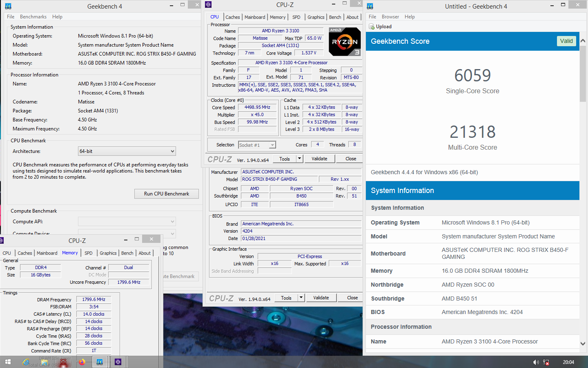
Task: Click the Ryzen 3 logo in CPU-Z
Action: click(x=345, y=42)
